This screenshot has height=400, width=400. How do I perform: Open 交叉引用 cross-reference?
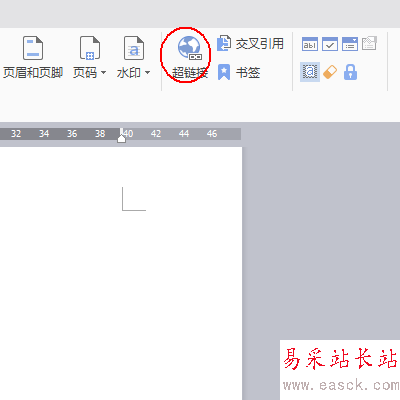click(x=250, y=44)
